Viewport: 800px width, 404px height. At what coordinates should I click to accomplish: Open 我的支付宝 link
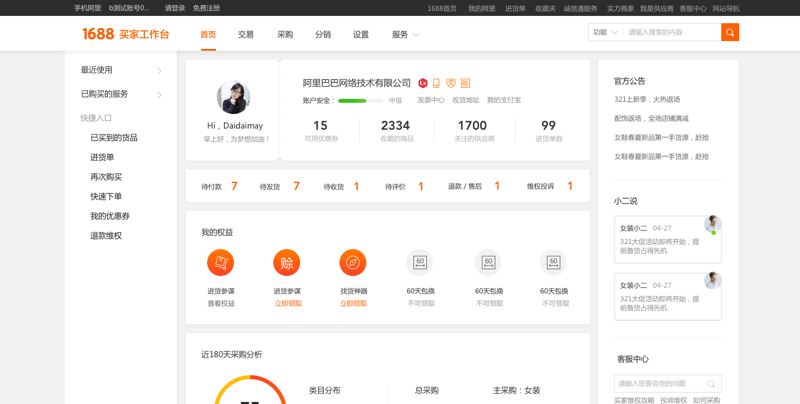click(504, 100)
